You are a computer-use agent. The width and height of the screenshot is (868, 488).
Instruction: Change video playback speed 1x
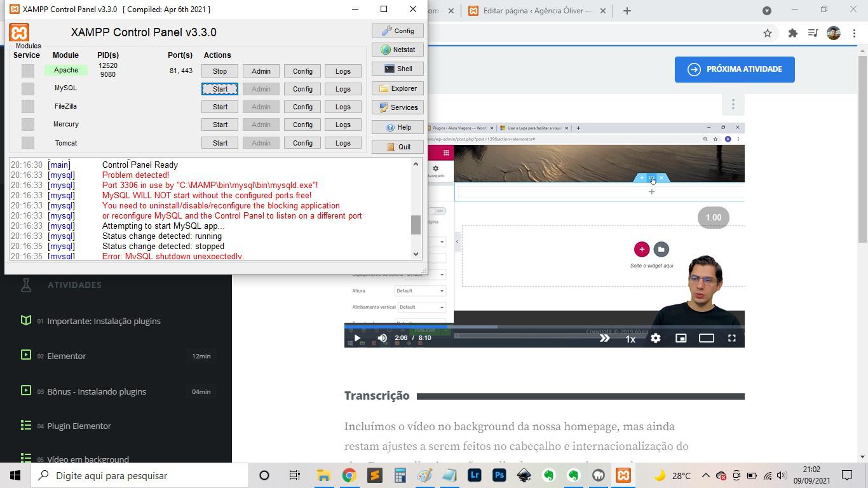tap(630, 339)
